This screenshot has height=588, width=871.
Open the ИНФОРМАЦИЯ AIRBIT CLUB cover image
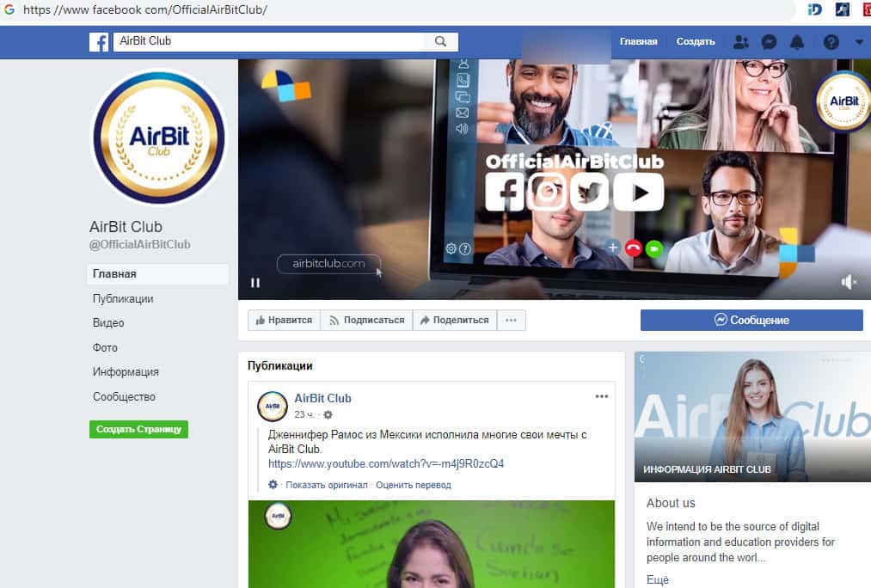(x=752, y=416)
